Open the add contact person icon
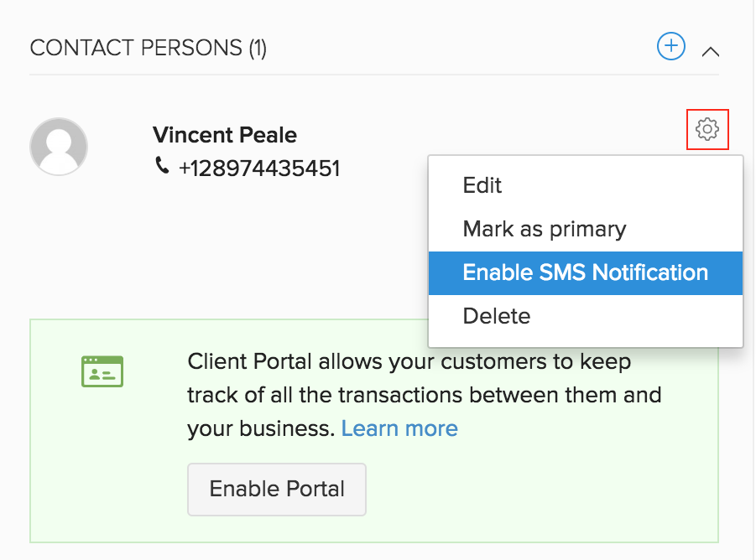Image resolution: width=756 pixels, height=560 pixels. tap(670, 46)
